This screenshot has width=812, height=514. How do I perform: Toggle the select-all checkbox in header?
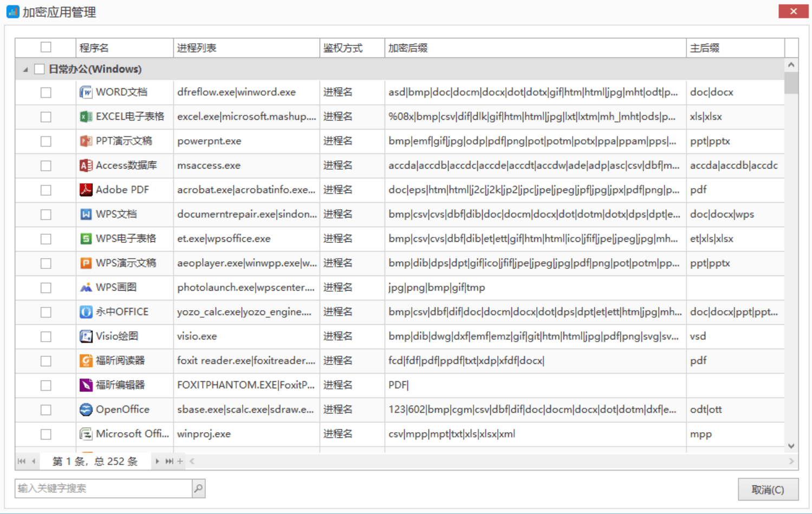[x=46, y=48]
